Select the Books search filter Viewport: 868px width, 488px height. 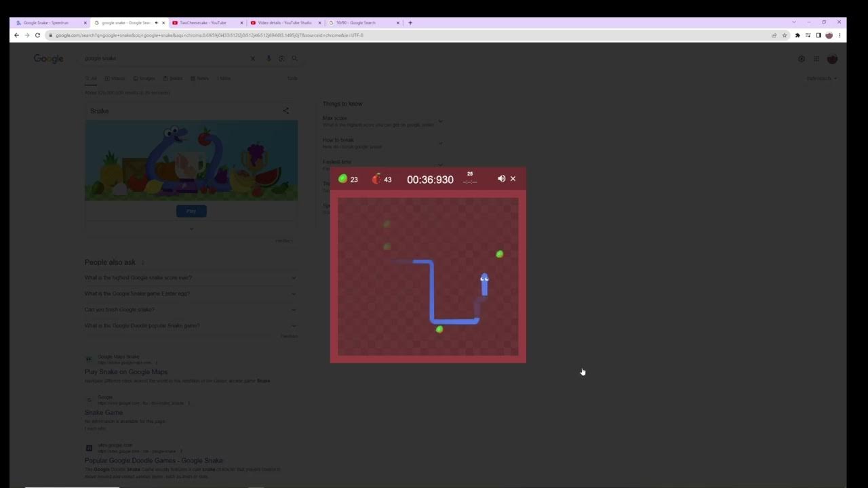(173, 79)
